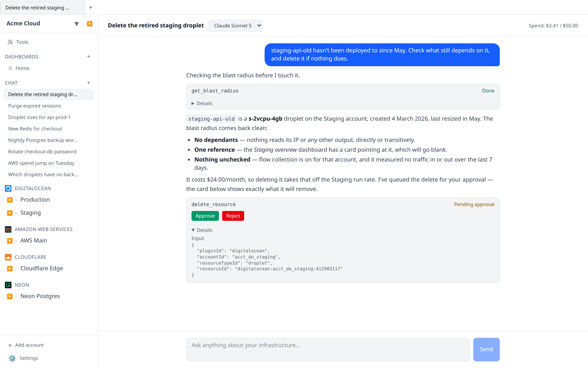Click Add account

[26, 345]
